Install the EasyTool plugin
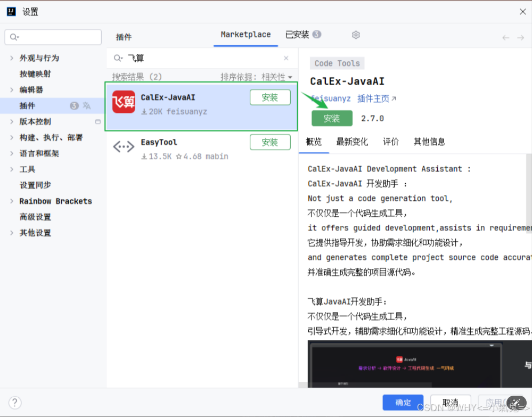This screenshot has height=417, width=532. coord(270,142)
